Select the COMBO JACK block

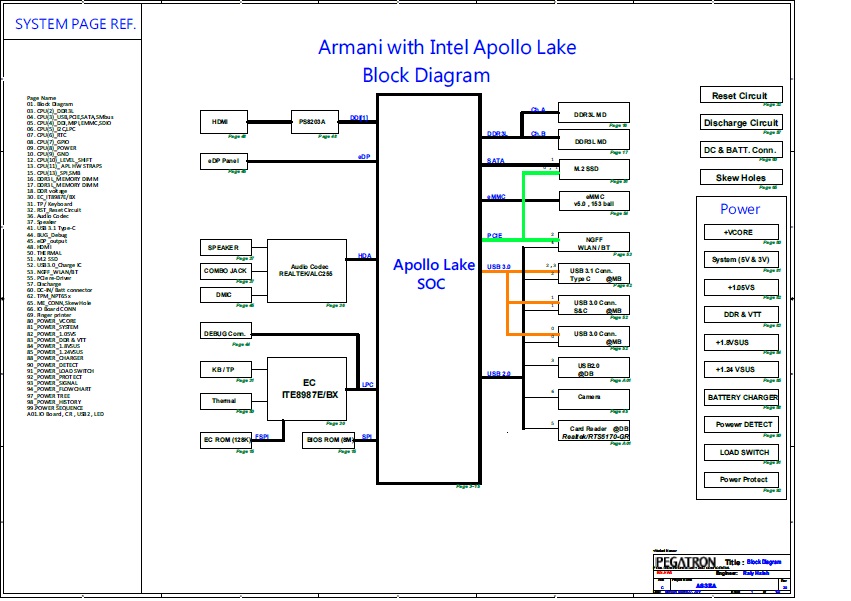click(226, 271)
